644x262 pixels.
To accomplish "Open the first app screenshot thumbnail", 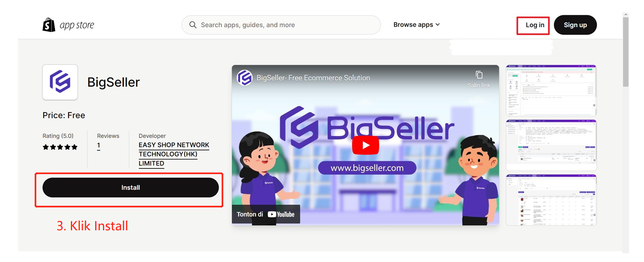I will click(551, 90).
